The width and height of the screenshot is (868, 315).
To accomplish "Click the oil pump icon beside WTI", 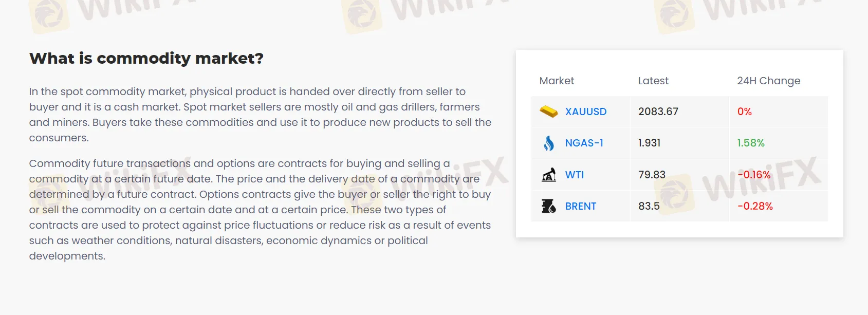I will click(549, 175).
